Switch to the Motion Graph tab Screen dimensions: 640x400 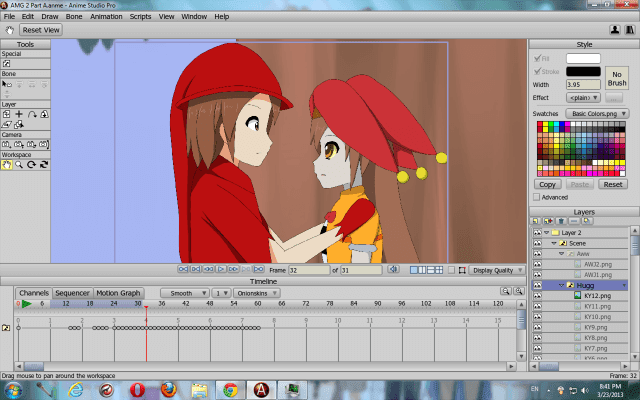coord(118,293)
